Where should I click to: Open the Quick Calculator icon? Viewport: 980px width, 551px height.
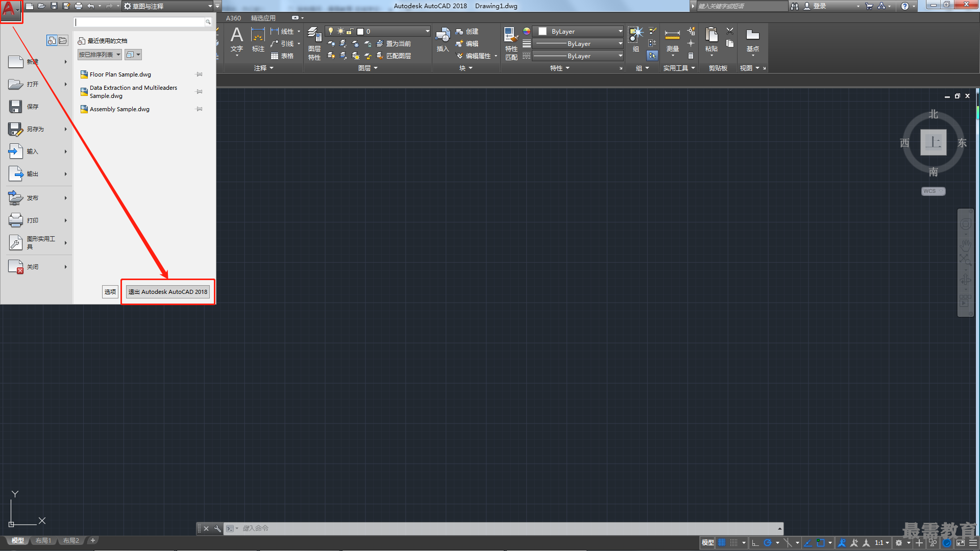point(691,56)
